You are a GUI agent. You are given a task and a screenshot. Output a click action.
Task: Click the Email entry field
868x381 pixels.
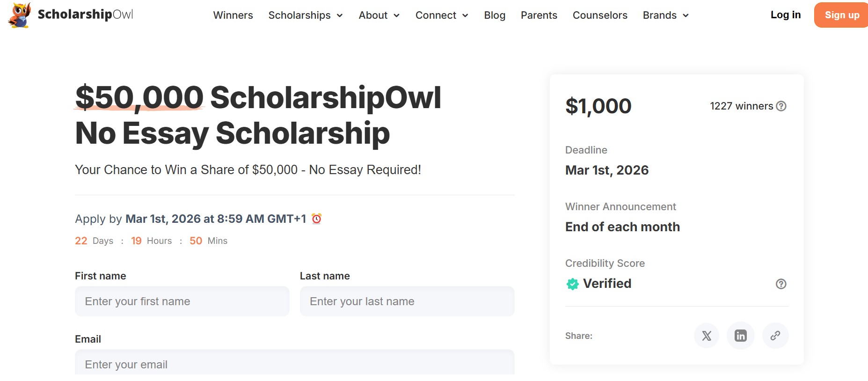point(294,364)
